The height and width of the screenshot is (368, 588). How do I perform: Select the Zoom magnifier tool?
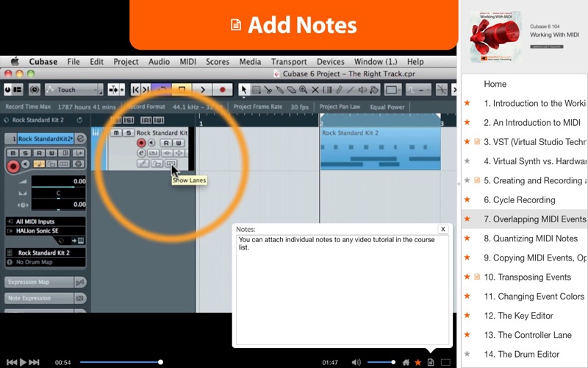click(303, 90)
